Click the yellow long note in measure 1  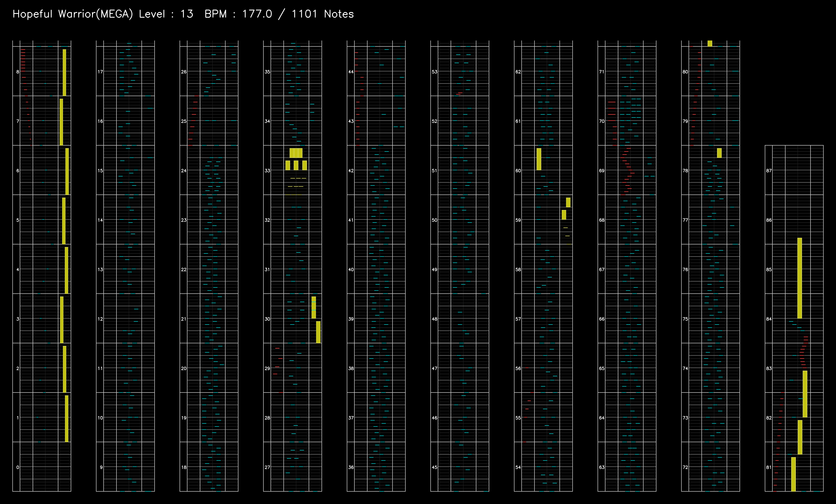66,419
